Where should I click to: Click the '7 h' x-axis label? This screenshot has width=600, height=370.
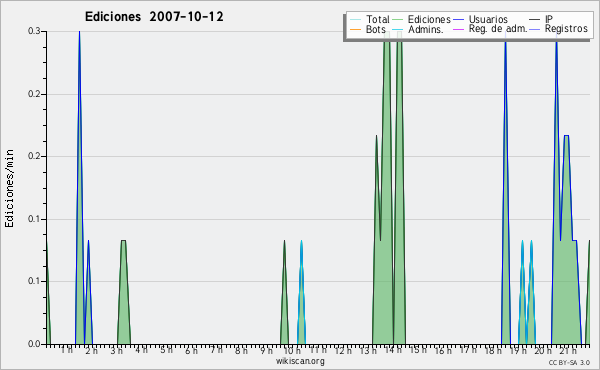(216, 350)
